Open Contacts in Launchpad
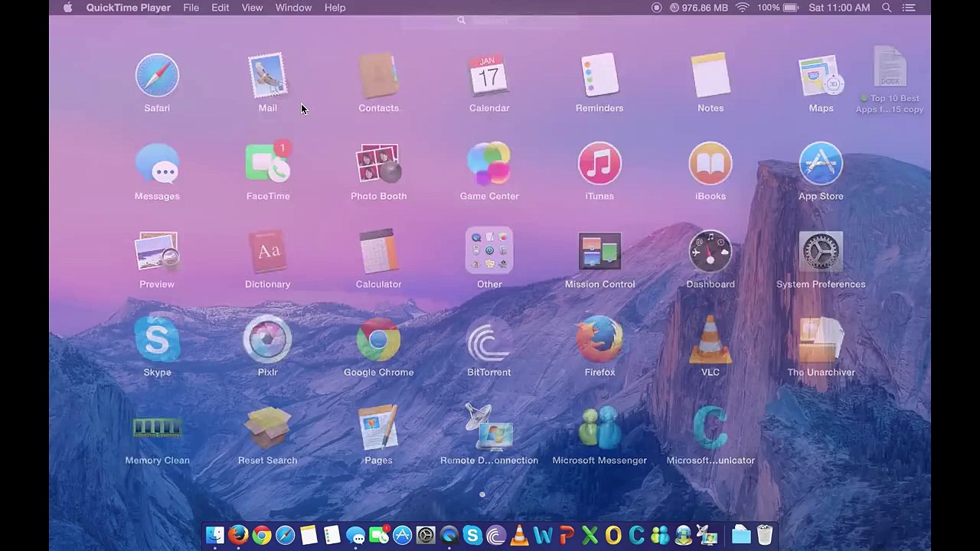Viewport: 980px width, 551px height. [378, 76]
